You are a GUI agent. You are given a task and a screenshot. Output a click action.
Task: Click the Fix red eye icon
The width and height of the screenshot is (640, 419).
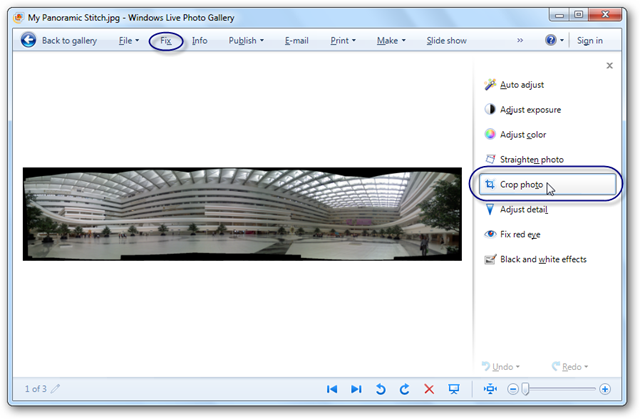click(x=490, y=234)
